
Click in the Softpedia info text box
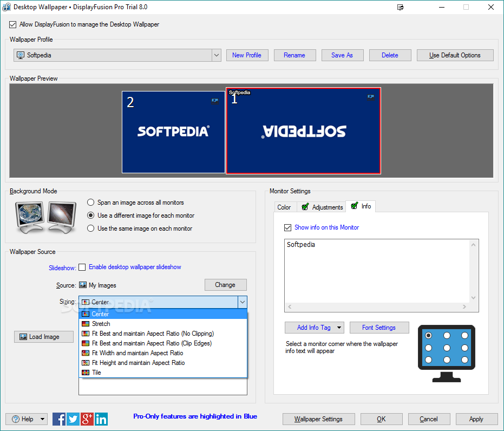click(x=377, y=271)
